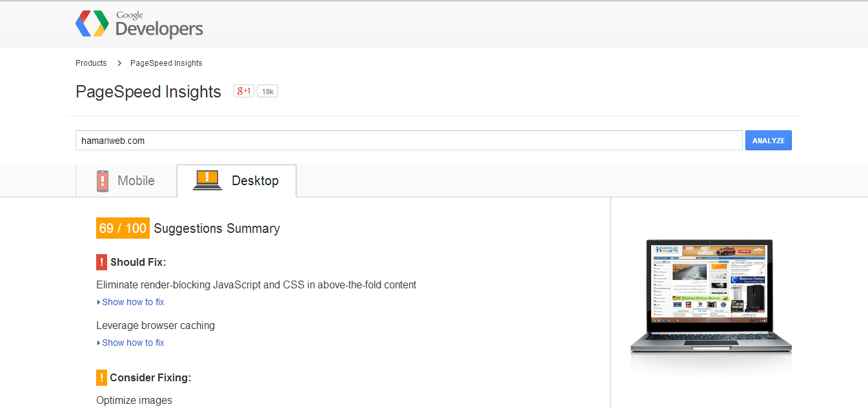The height and width of the screenshot is (409, 868).
Task: Click the orange warning on Desktop tab
Action: [x=207, y=176]
